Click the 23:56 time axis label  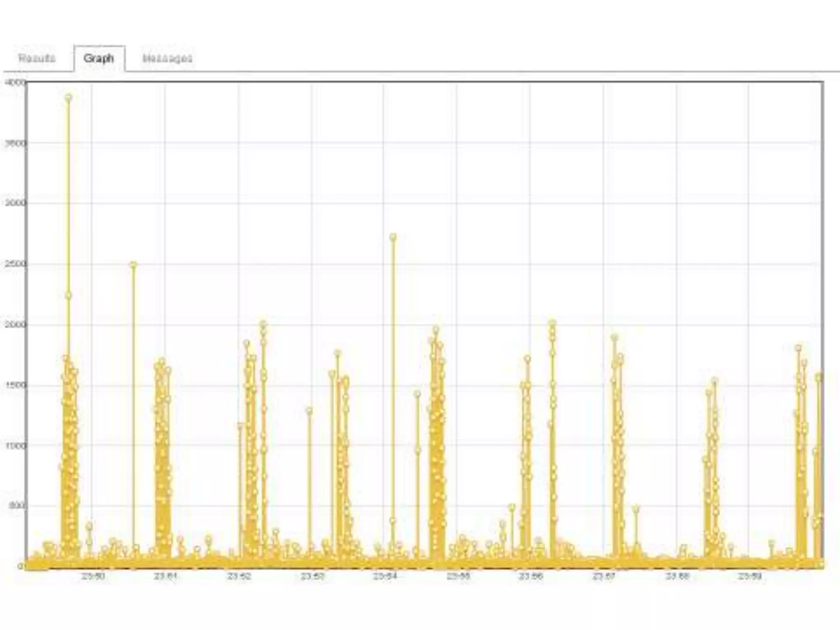[x=531, y=576]
